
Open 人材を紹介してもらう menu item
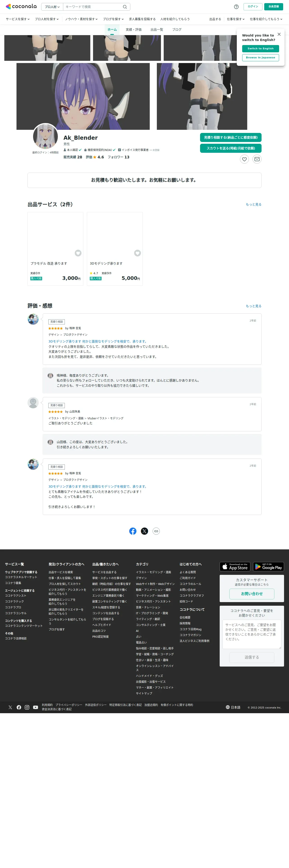tap(175, 19)
